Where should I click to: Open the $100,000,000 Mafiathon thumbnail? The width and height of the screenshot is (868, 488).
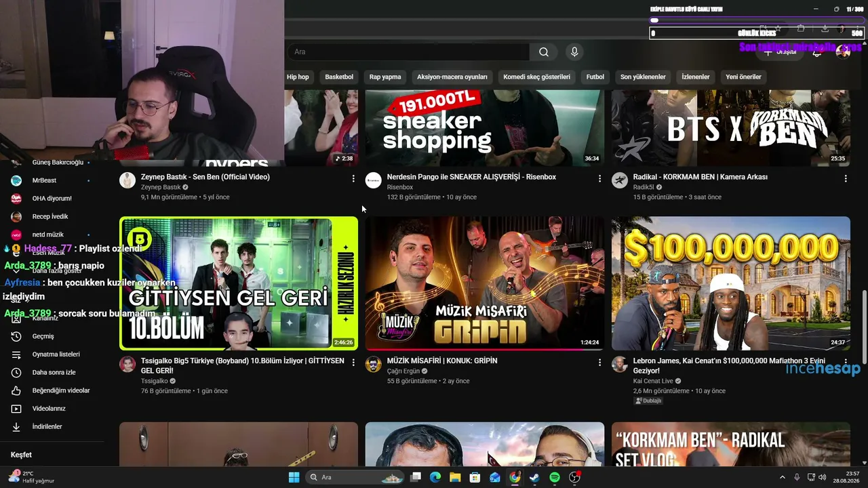coord(731,283)
